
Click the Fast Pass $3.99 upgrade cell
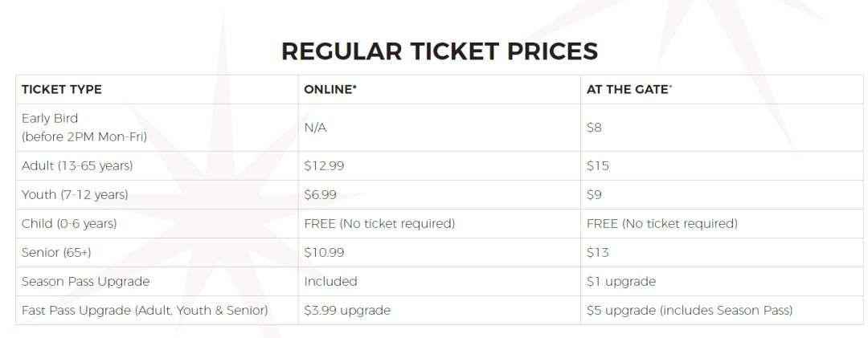tap(347, 311)
